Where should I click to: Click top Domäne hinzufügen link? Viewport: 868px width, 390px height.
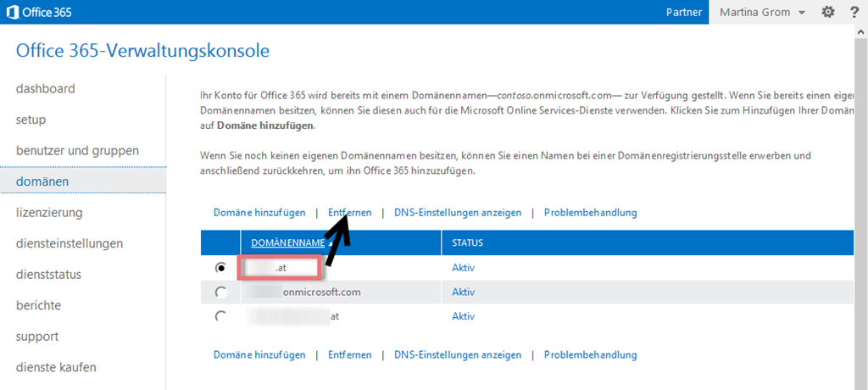click(259, 213)
